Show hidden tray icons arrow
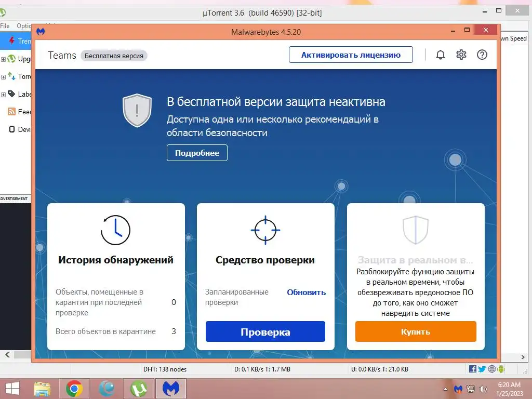 coord(445,389)
